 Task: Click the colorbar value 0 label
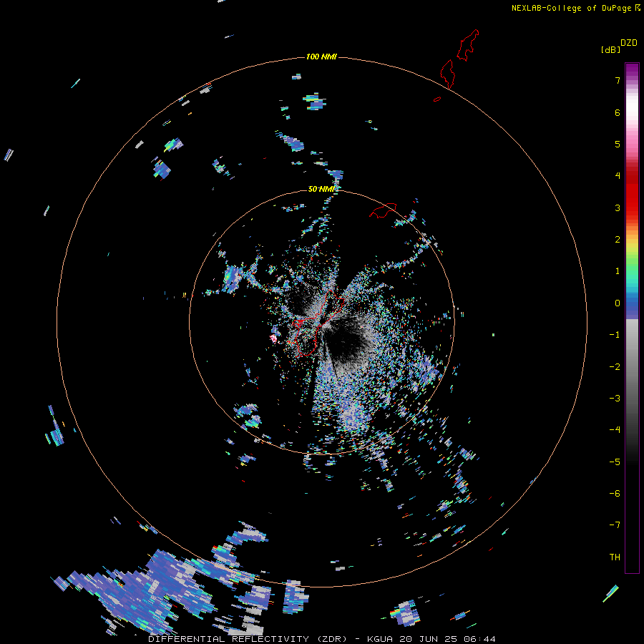pyautogui.click(x=618, y=303)
